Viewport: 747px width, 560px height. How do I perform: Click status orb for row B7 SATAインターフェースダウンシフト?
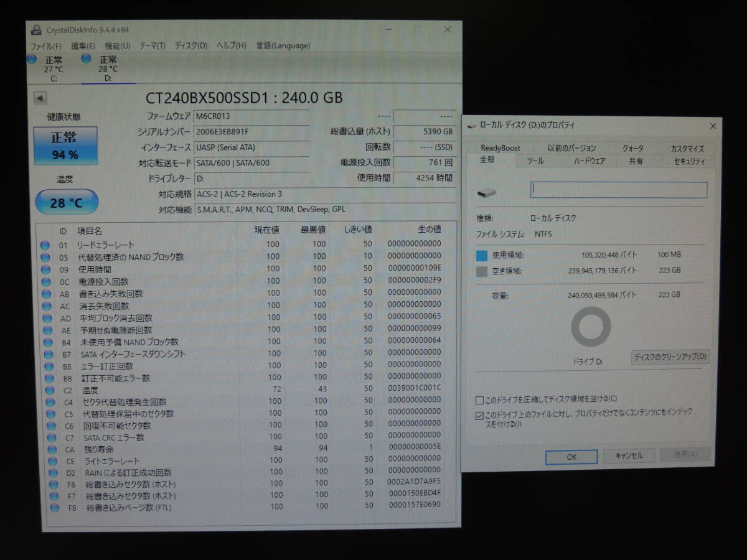coord(48,353)
